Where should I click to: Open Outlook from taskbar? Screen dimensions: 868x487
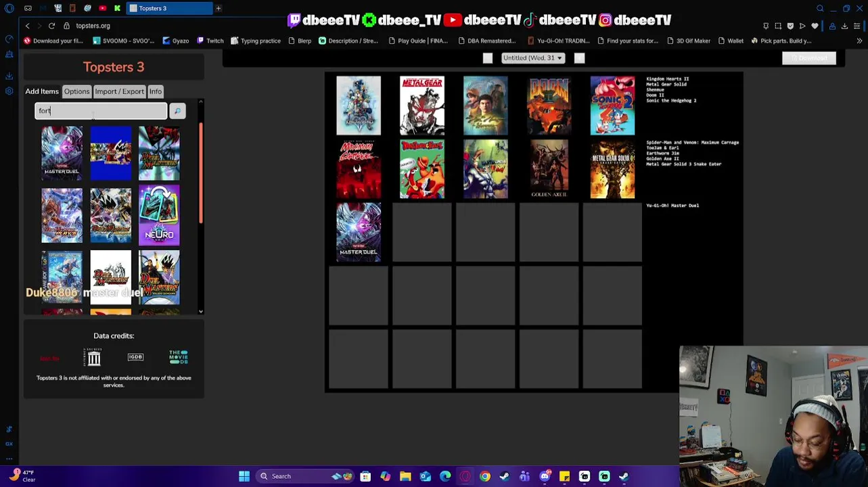pos(425,476)
